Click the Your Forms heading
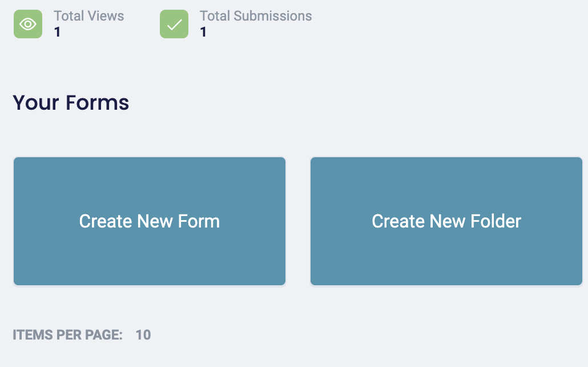 (x=71, y=103)
